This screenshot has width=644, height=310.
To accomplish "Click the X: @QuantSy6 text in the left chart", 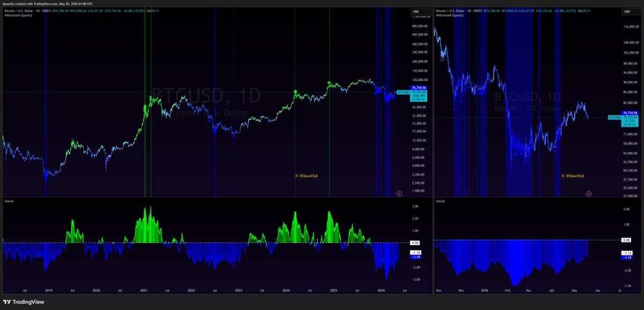I will 307,175.
